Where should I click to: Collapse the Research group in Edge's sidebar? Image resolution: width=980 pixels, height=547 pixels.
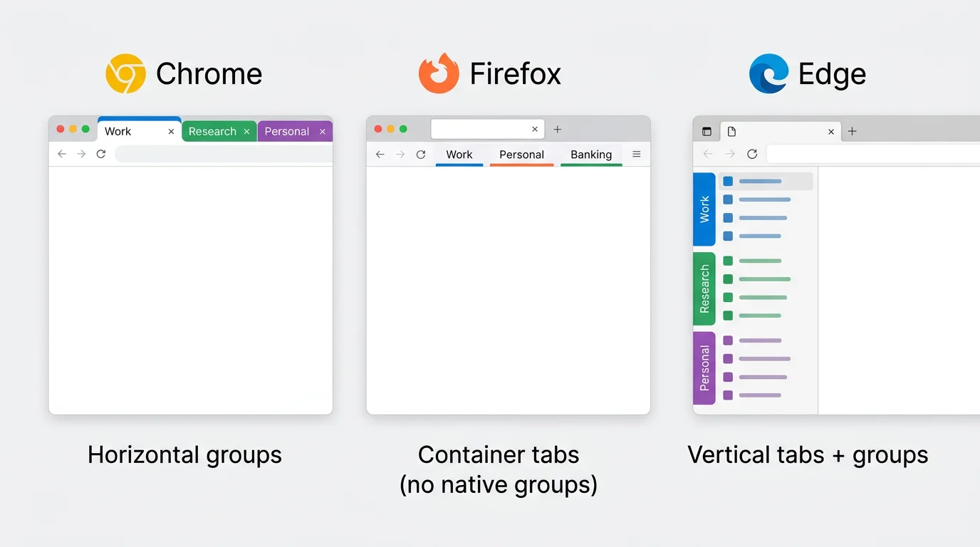[x=704, y=288]
